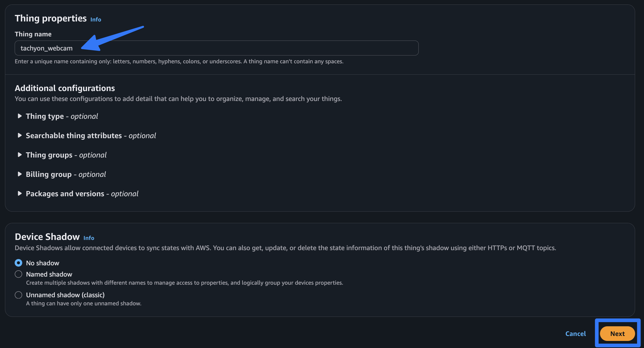Open Info link beside Thing properties
Image resolution: width=644 pixels, height=348 pixels.
96,20
